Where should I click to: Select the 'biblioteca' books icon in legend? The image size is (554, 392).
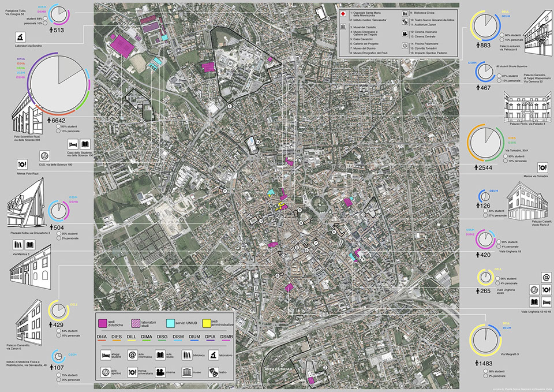[x=188, y=355]
